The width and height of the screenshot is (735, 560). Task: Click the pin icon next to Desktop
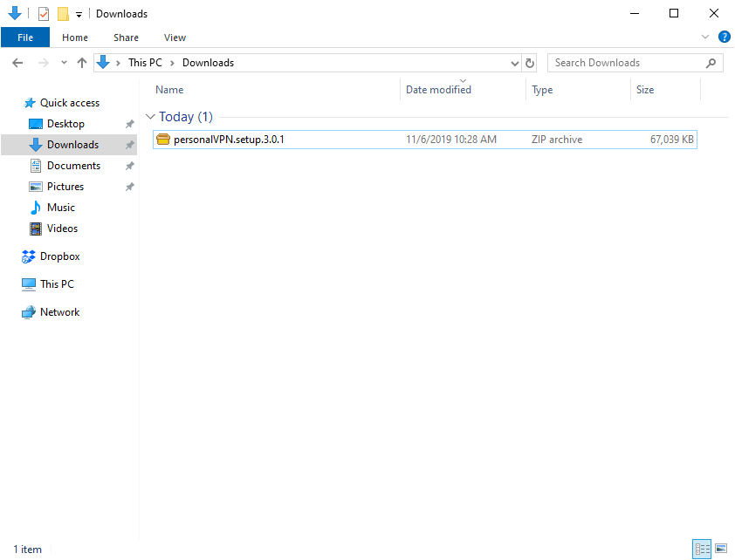coord(130,124)
